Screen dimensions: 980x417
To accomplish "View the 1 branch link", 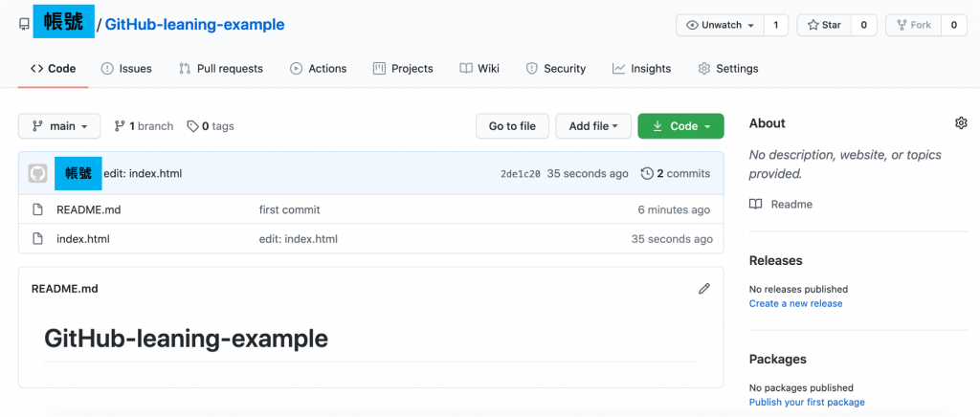I will coord(144,126).
